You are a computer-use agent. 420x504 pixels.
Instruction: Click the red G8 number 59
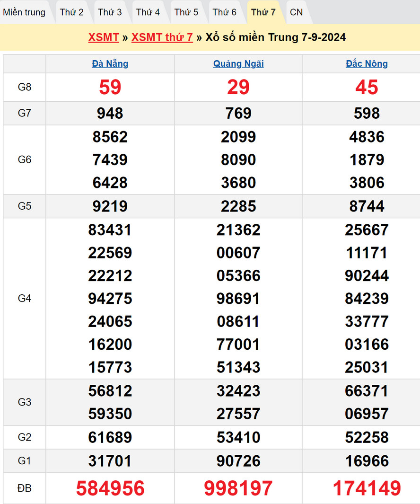tap(110, 87)
